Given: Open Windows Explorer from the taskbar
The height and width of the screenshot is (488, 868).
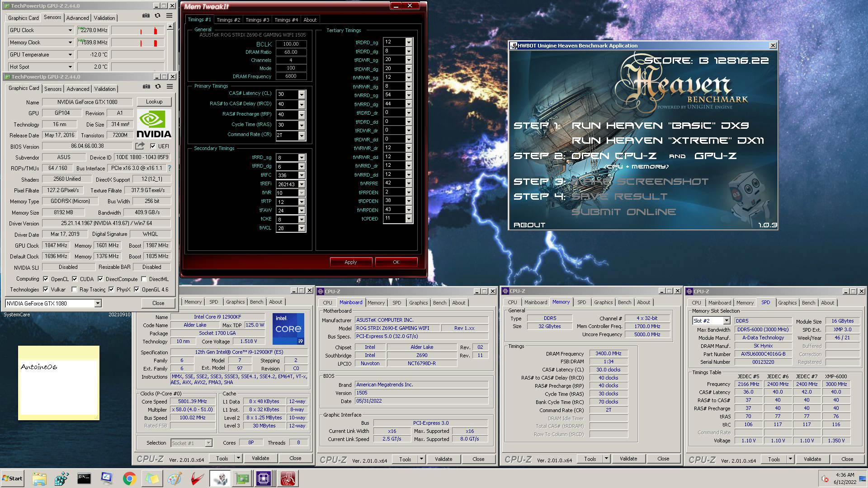Looking at the screenshot, I should pyautogui.click(x=39, y=479).
